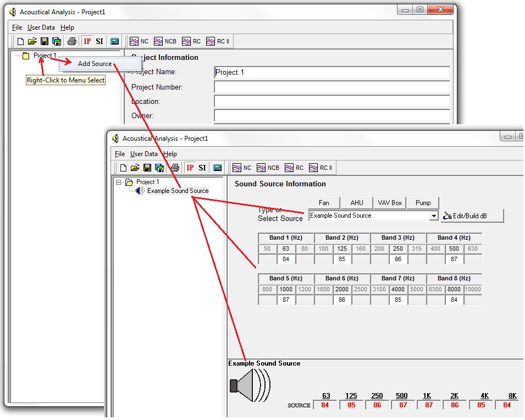Click the Band 2 value field showing 85
Screen dimensions: 525x420
click(x=342, y=259)
